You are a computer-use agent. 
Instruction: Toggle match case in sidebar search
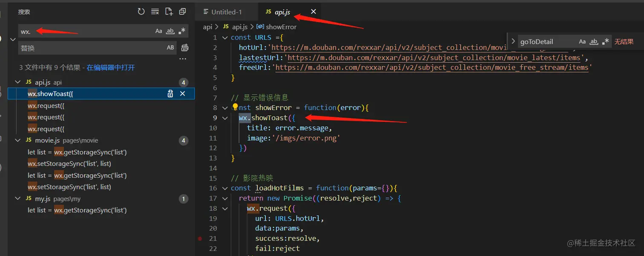tap(158, 31)
